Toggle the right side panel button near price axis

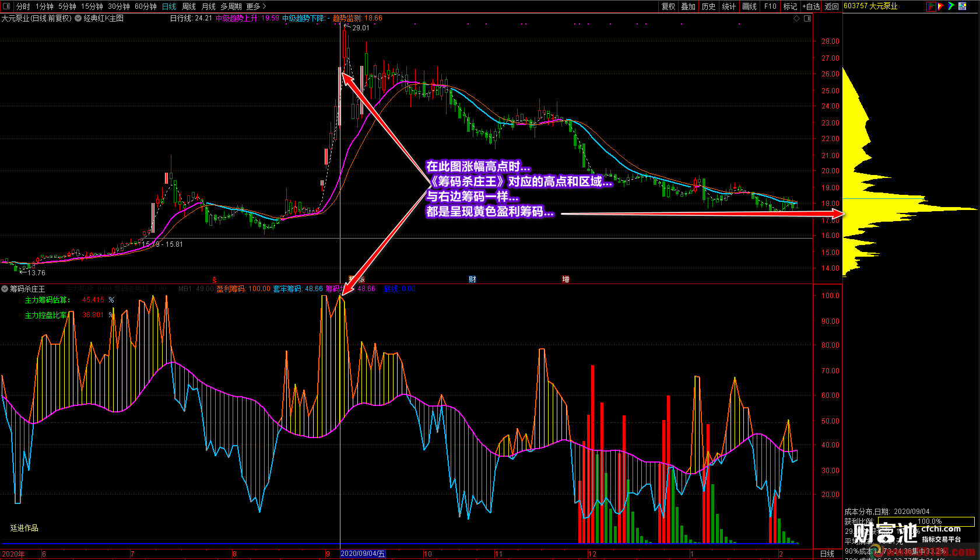point(807,19)
